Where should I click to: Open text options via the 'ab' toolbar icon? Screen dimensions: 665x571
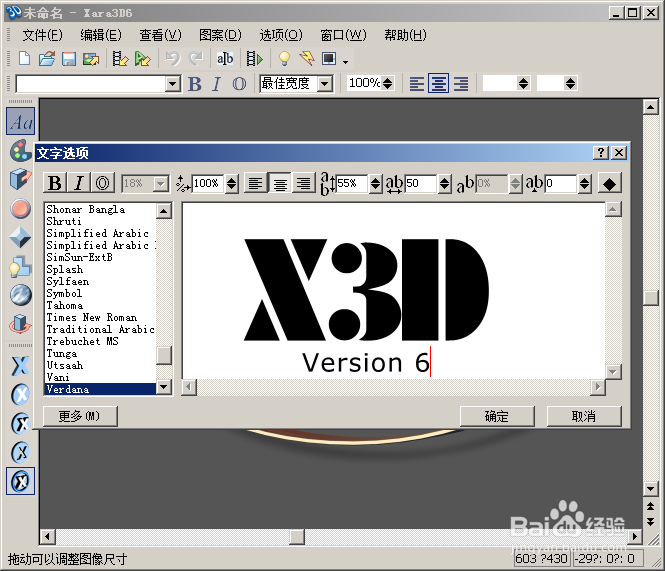pyautogui.click(x=225, y=59)
